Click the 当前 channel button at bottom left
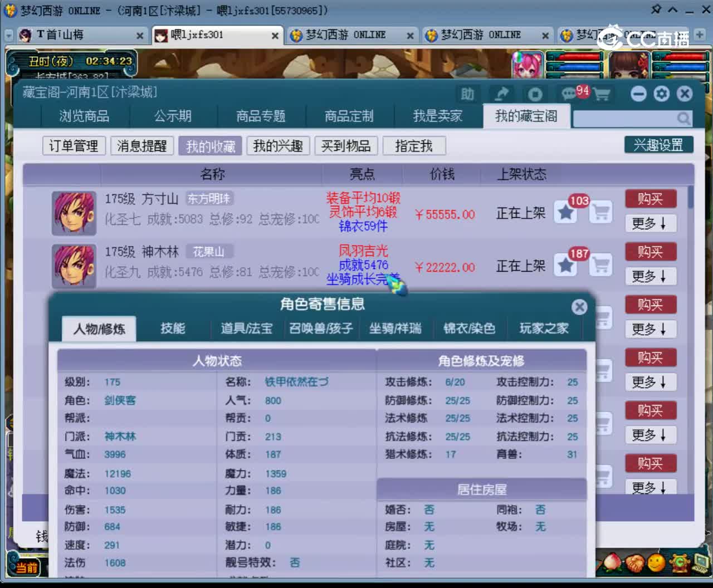 [25, 567]
